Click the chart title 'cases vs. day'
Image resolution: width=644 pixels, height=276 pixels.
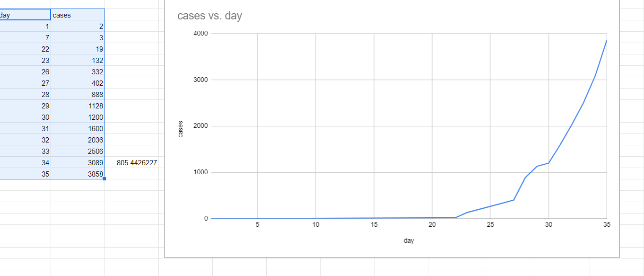pyautogui.click(x=209, y=16)
